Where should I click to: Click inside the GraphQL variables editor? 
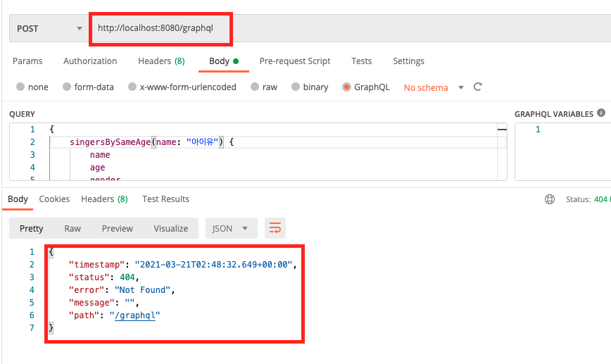pos(563,151)
